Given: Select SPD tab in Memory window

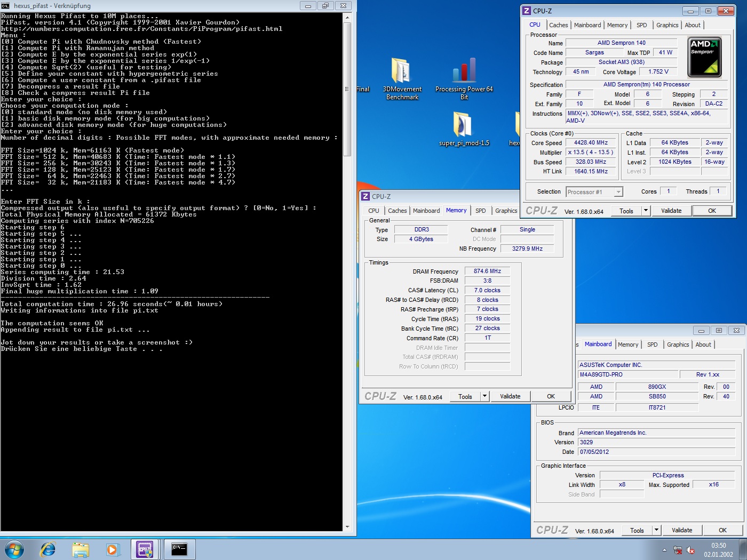Looking at the screenshot, I should tap(481, 211).
